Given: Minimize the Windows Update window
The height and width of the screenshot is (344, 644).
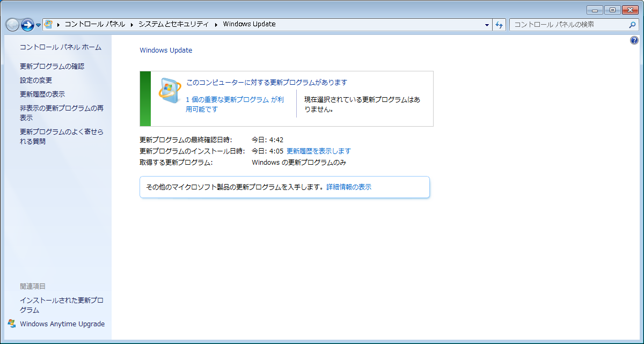Looking at the screenshot, I should (x=595, y=10).
